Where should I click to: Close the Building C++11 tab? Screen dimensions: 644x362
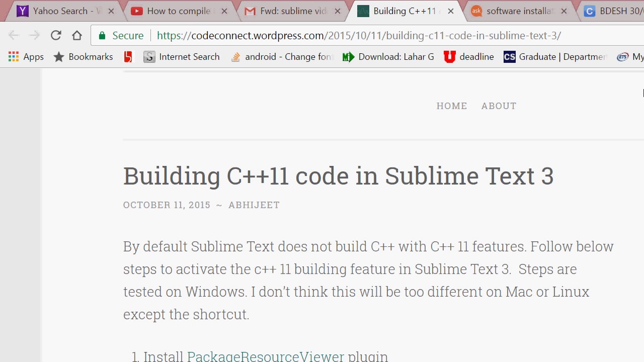pos(451,11)
